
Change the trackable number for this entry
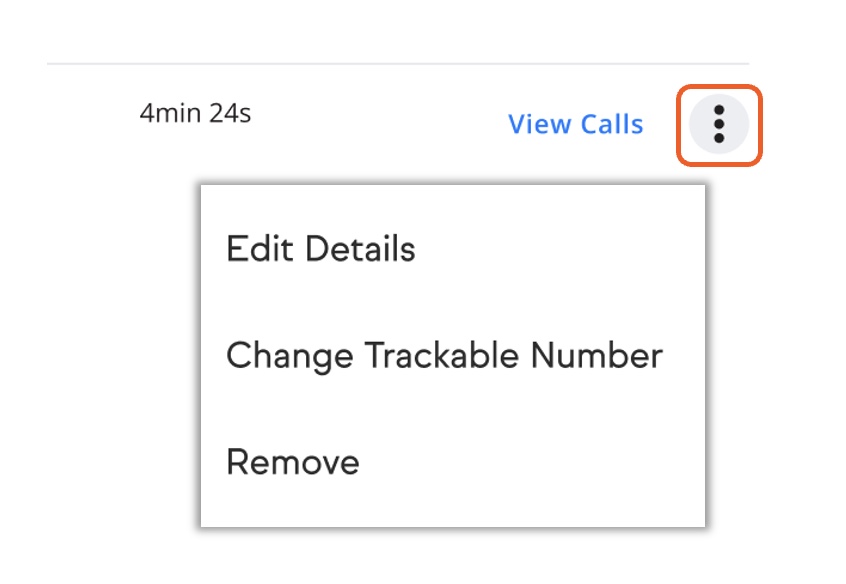(x=444, y=356)
